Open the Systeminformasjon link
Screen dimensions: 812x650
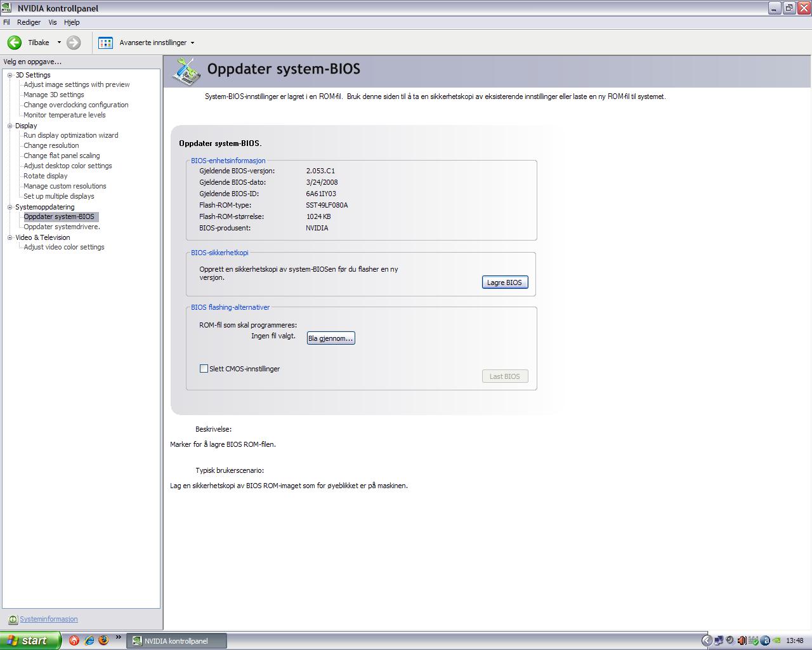(49, 619)
